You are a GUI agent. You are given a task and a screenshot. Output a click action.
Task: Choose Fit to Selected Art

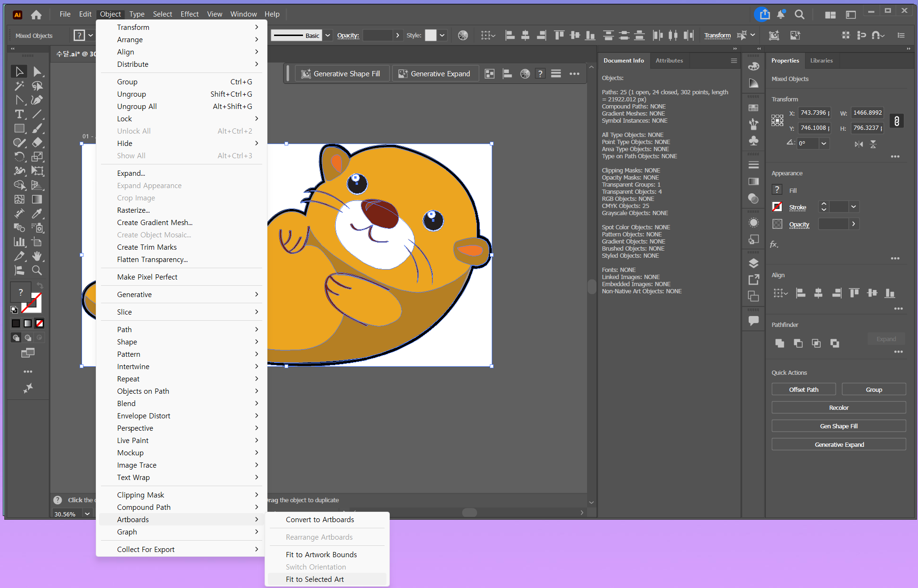pyautogui.click(x=314, y=579)
